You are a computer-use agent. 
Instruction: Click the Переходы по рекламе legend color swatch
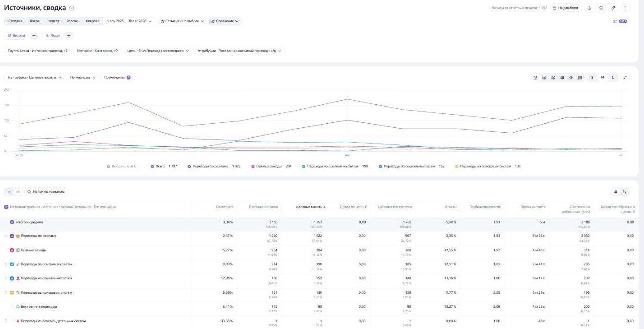coord(189,166)
